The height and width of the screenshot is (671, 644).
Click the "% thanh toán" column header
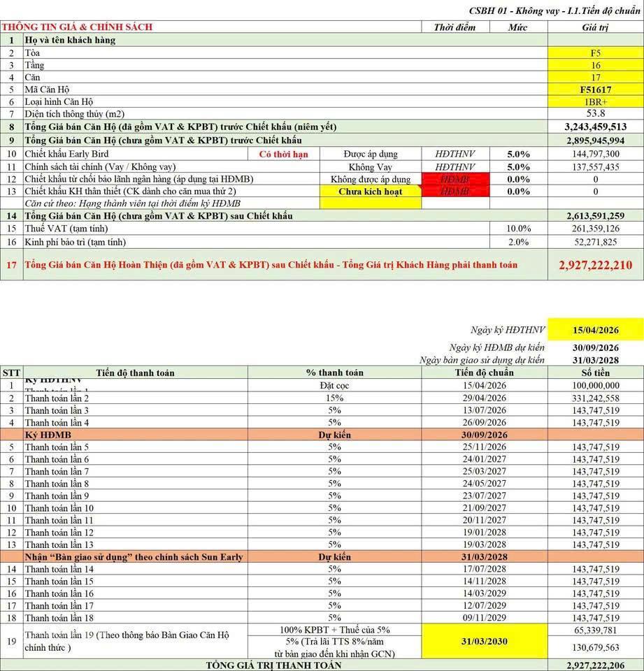click(334, 373)
